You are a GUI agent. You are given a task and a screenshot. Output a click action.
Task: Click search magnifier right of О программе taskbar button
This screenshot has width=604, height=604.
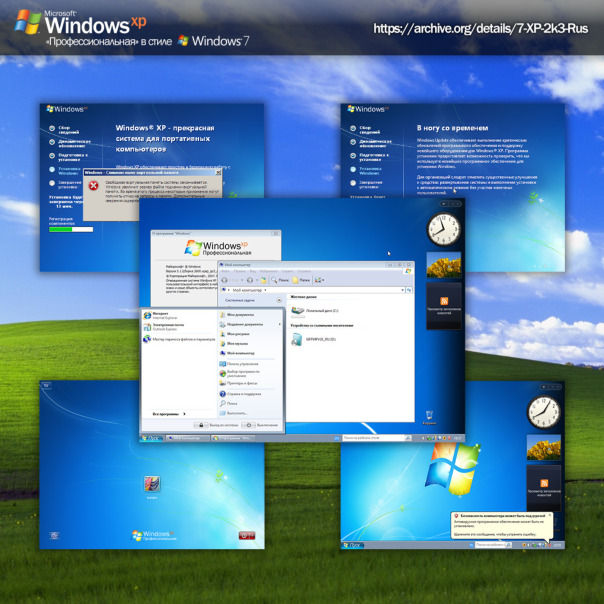[x=408, y=438]
